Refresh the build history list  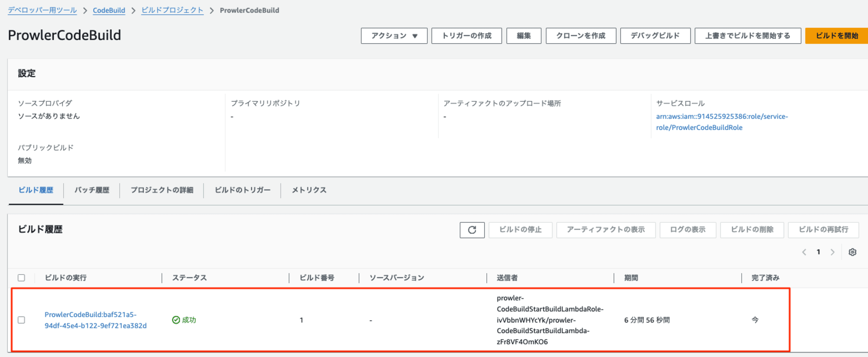(x=472, y=230)
